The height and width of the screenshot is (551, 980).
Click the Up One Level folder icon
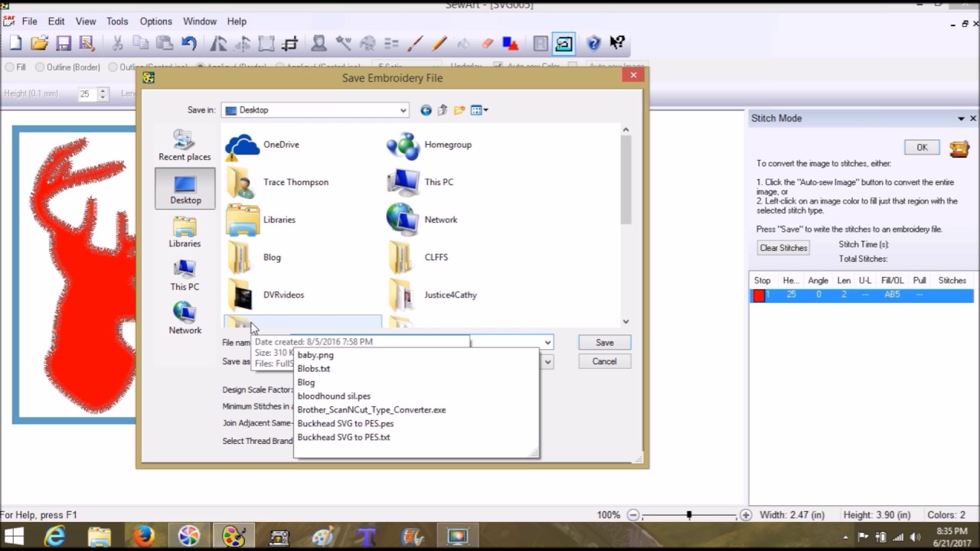pyautogui.click(x=443, y=110)
